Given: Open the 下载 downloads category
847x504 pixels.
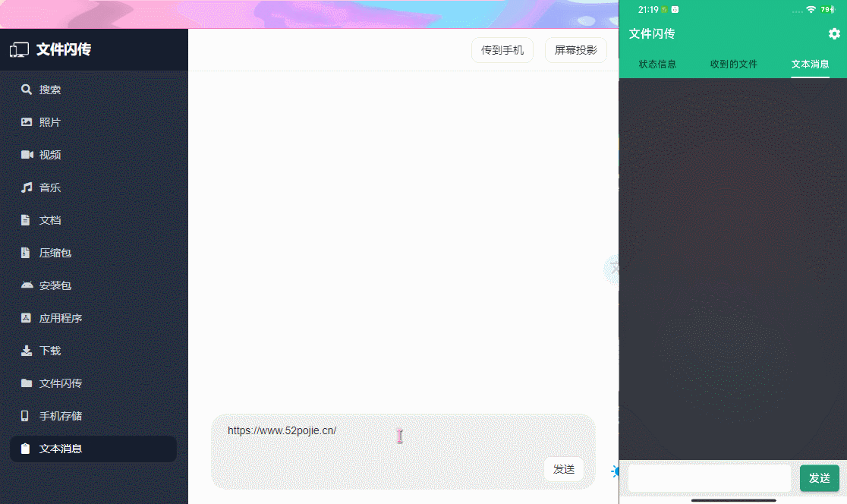Looking at the screenshot, I should [52, 350].
